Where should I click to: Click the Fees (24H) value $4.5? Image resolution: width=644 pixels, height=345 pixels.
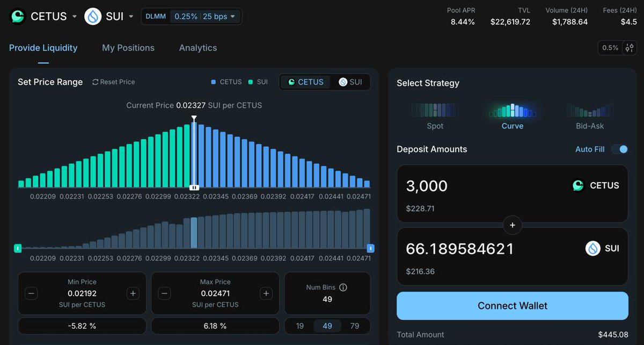coord(628,22)
